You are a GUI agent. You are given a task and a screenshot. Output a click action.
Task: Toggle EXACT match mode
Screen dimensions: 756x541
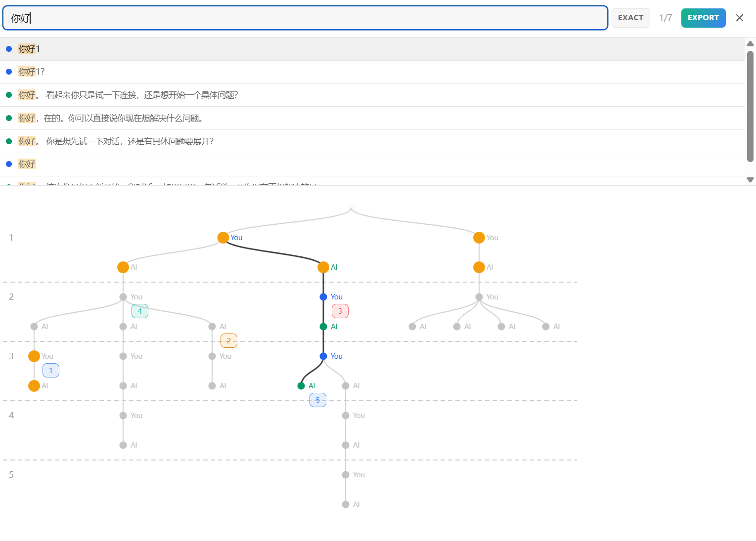tap(630, 17)
